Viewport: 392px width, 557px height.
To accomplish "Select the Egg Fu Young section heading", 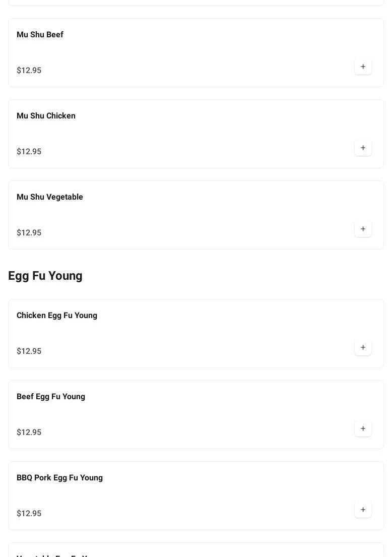I will [x=45, y=276].
